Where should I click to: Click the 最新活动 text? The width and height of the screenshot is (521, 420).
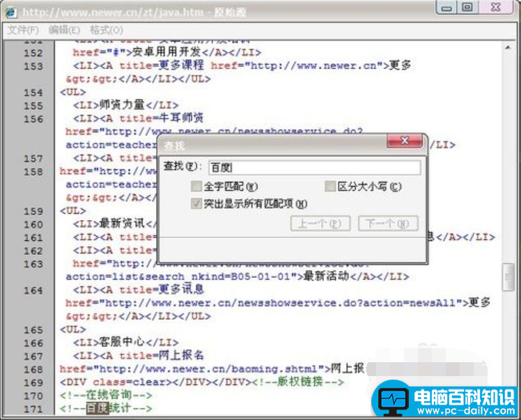tap(326, 276)
